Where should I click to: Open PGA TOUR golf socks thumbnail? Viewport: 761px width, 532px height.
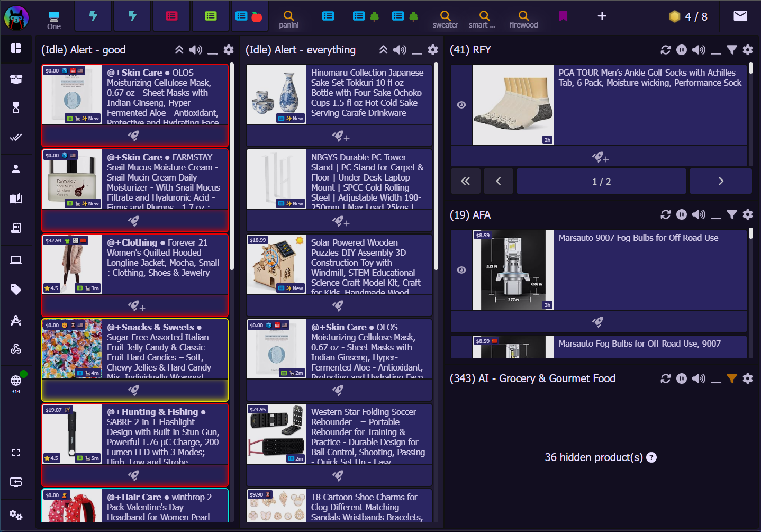pyautogui.click(x=513, y=105)
